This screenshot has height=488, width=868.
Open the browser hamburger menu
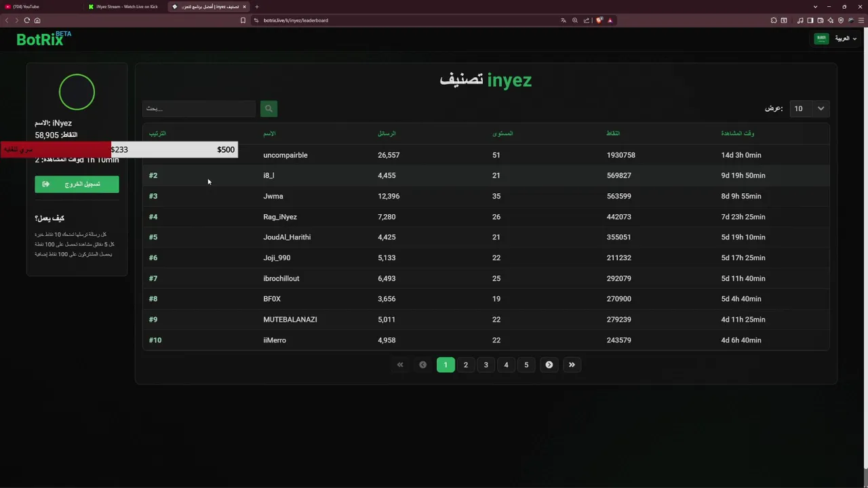coord(861,20)
